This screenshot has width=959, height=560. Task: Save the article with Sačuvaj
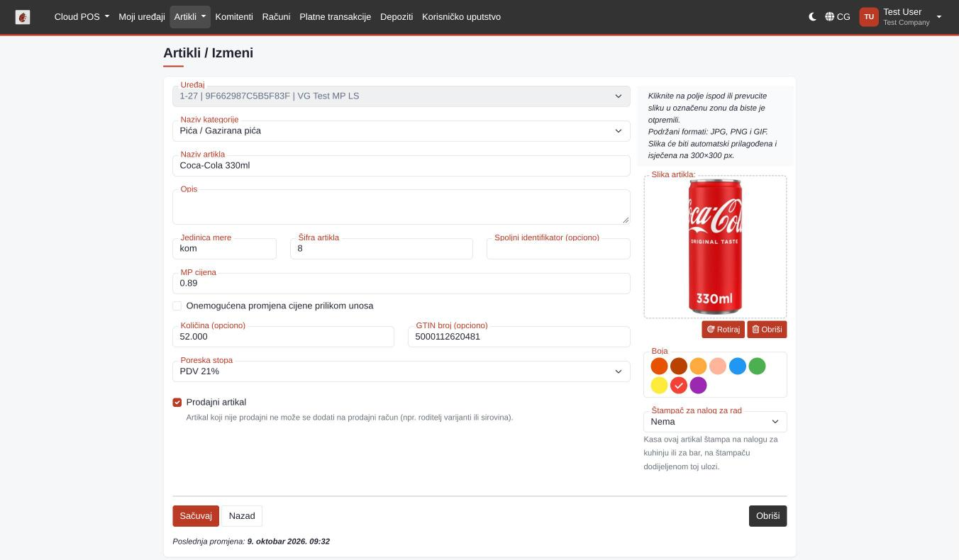(x=196, y=516)
